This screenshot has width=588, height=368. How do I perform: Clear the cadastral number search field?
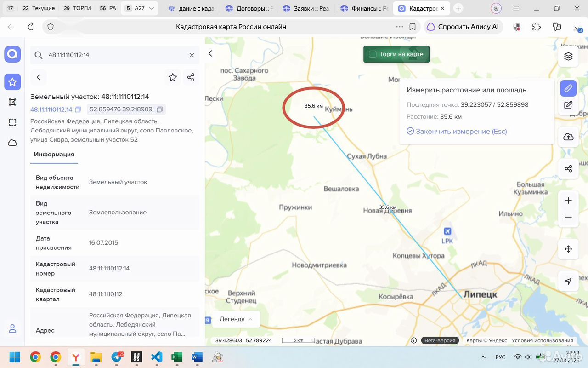pyautogui.click(x=192, y=55)
